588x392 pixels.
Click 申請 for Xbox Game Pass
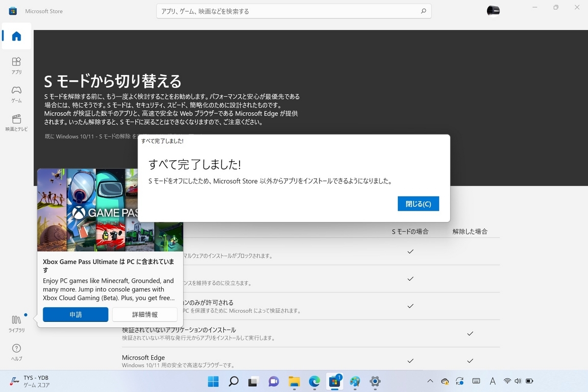coord(75,315)
